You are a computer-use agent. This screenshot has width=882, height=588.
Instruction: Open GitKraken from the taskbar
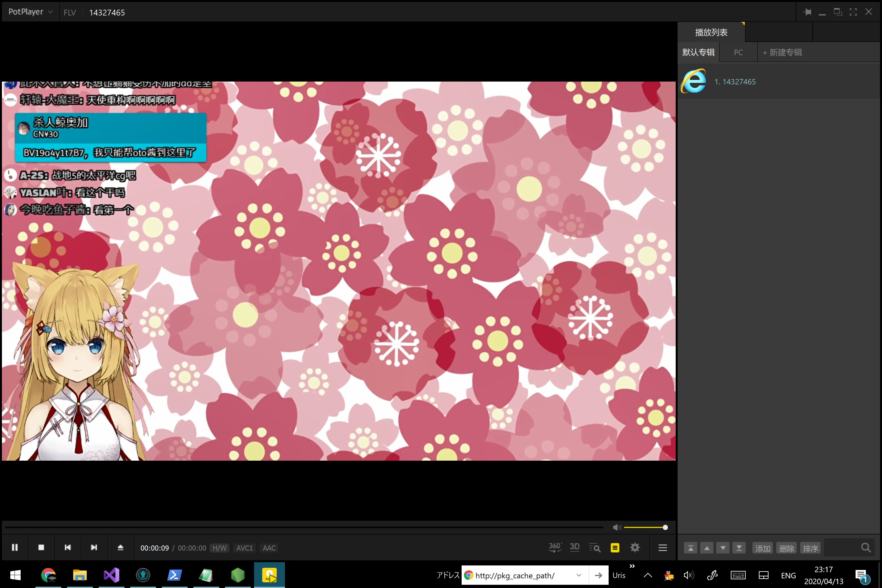coord(143,574)
